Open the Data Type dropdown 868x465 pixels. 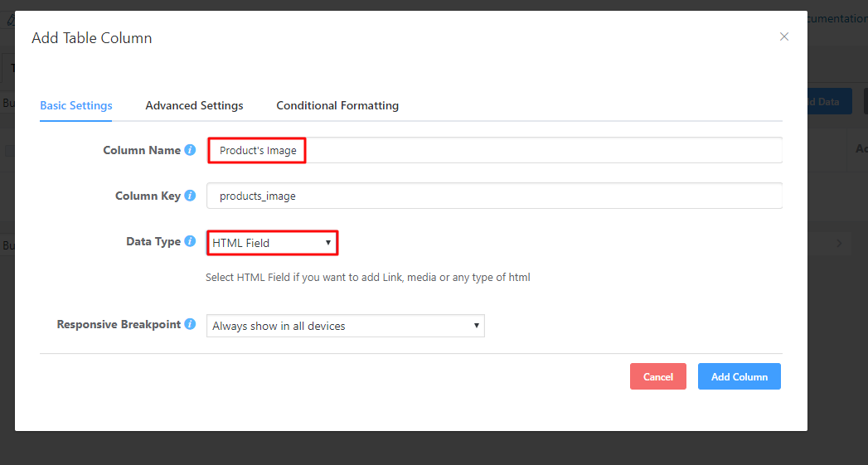(x=272, y=243)
